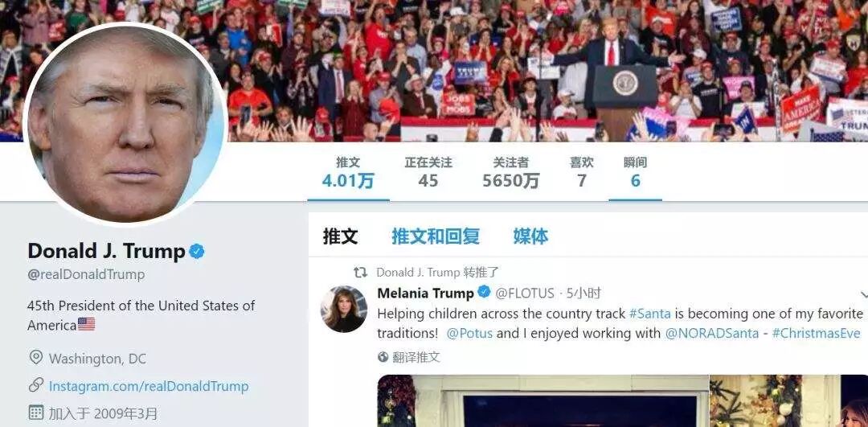Click Melania Trump's verified checkmark badge
This screenshot has width=868, height=427.
tap(484, 292)
